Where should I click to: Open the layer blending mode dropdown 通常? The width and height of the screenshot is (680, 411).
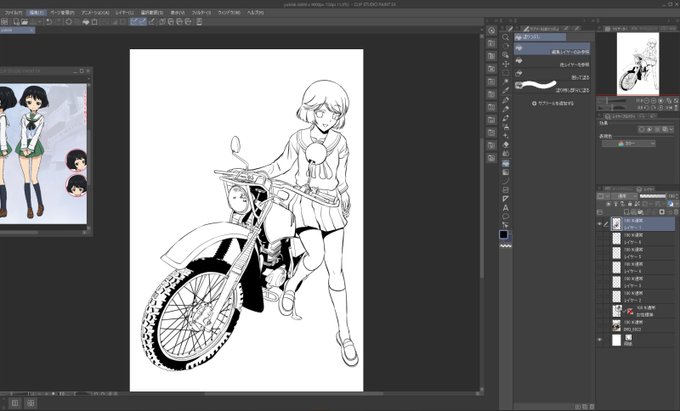click(x=624, y=196)
